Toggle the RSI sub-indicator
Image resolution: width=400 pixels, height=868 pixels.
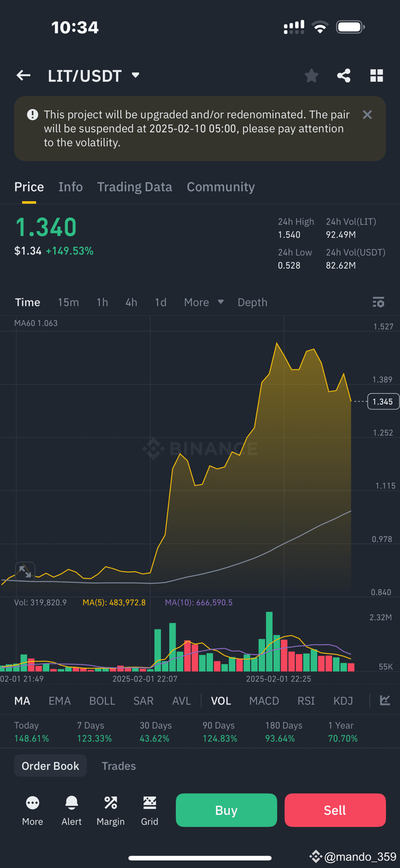306,701
